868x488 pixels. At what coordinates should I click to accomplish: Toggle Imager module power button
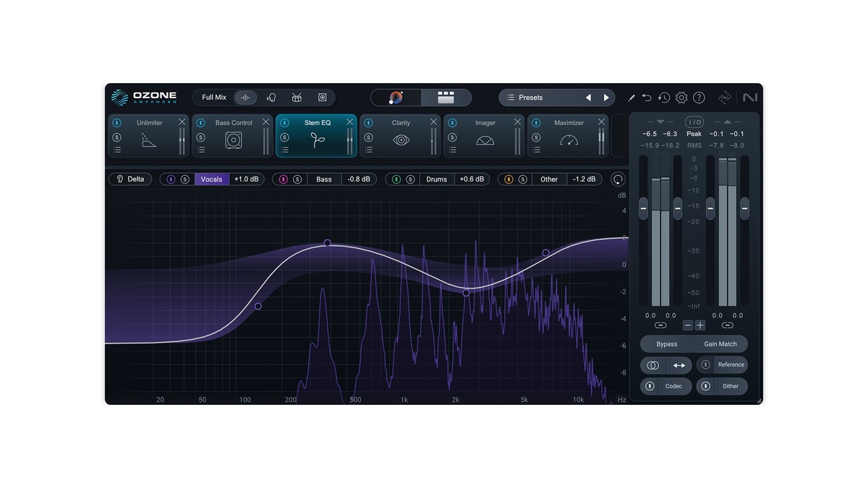452,123
